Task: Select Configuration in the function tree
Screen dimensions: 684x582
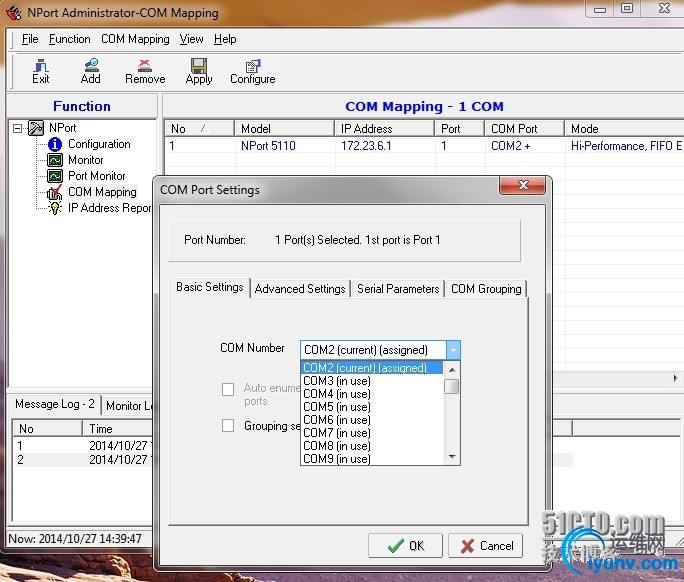Action: [98, 144]
